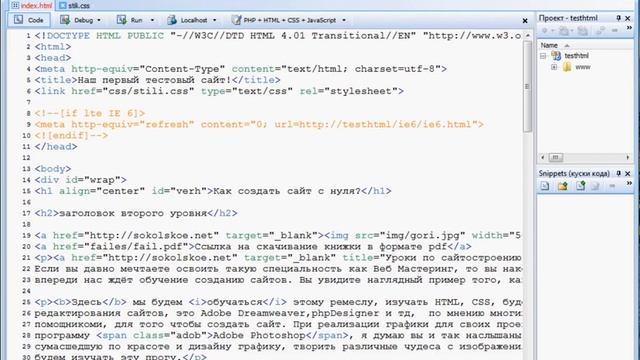Click the closing '</head>' tag
Screen dimensions: 640x360
click(56, 147)
